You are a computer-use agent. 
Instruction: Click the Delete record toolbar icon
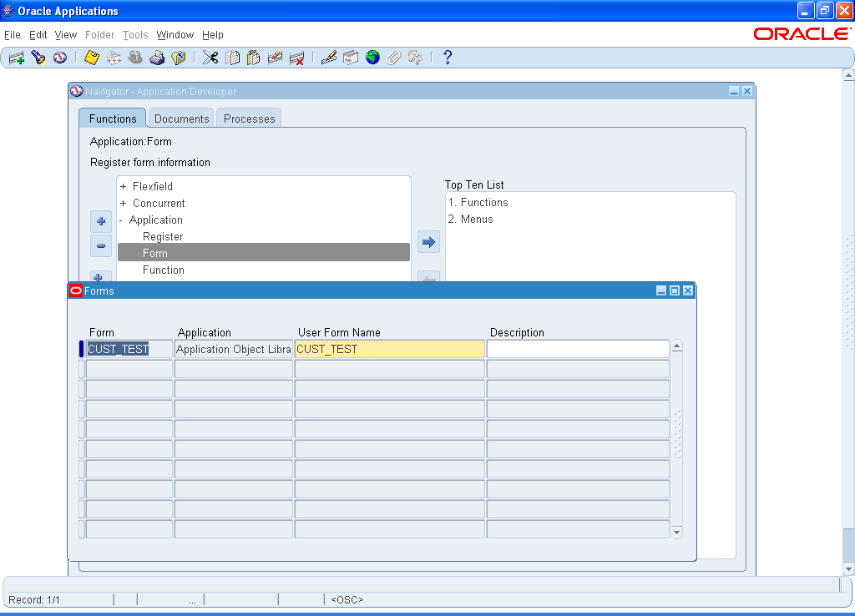point(296,58)
